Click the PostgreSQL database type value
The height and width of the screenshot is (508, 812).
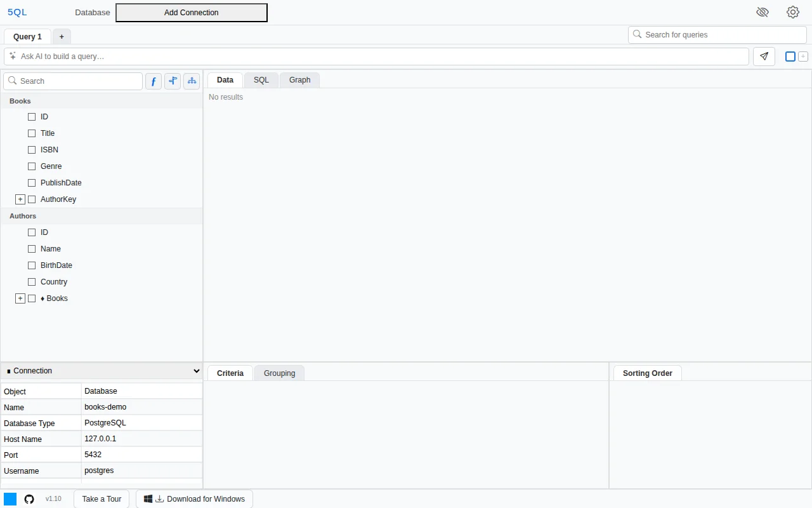(x=142, y=423)
